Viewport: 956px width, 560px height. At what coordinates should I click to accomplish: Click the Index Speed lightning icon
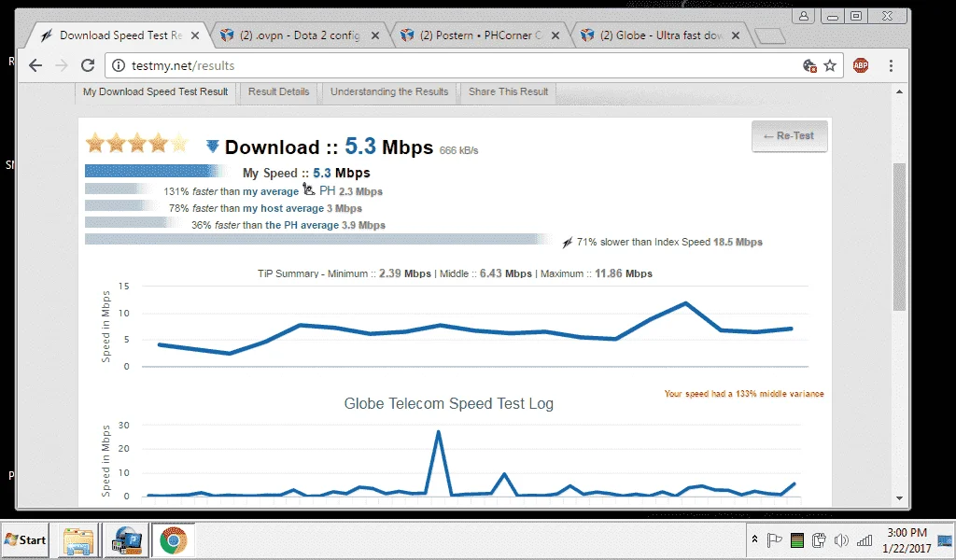pyautogui.click(x=567, y=243)
